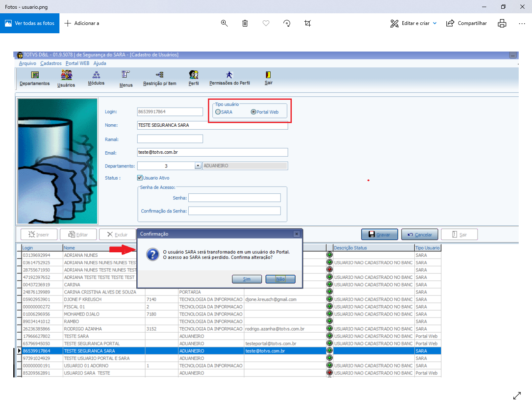Image resolution: width=532 pixels, height=409 pixels.
Task: Close the Confirmação dialog with the X
Action: (x=296, y=234)
